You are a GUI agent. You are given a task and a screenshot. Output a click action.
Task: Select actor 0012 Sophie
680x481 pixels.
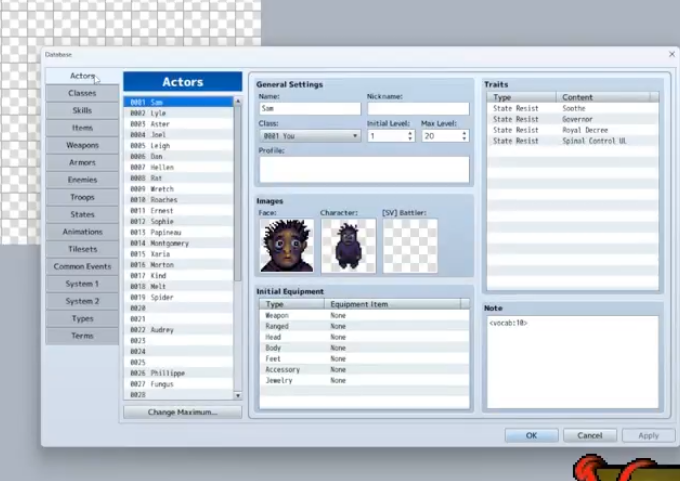click(x=179, y=222)
